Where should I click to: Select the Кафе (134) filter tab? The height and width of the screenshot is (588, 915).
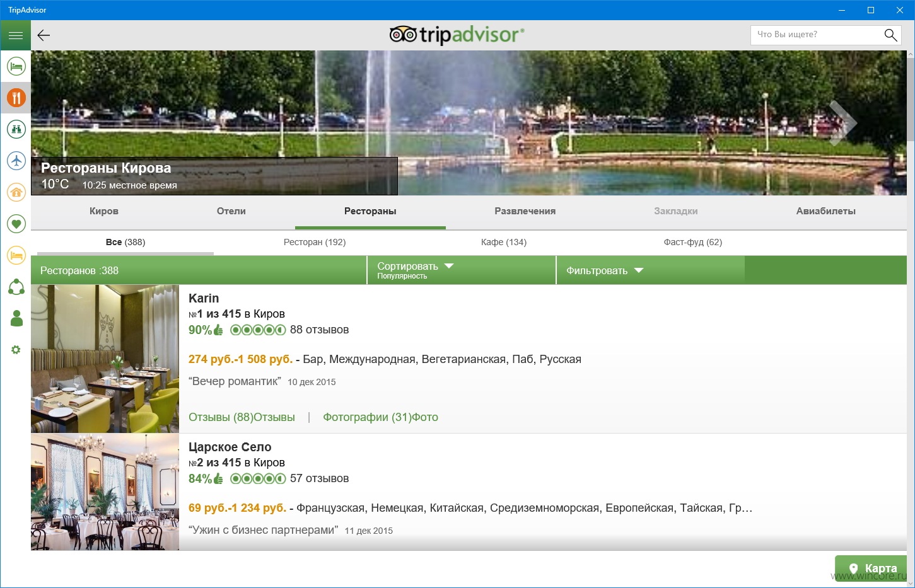coord(504,242)
